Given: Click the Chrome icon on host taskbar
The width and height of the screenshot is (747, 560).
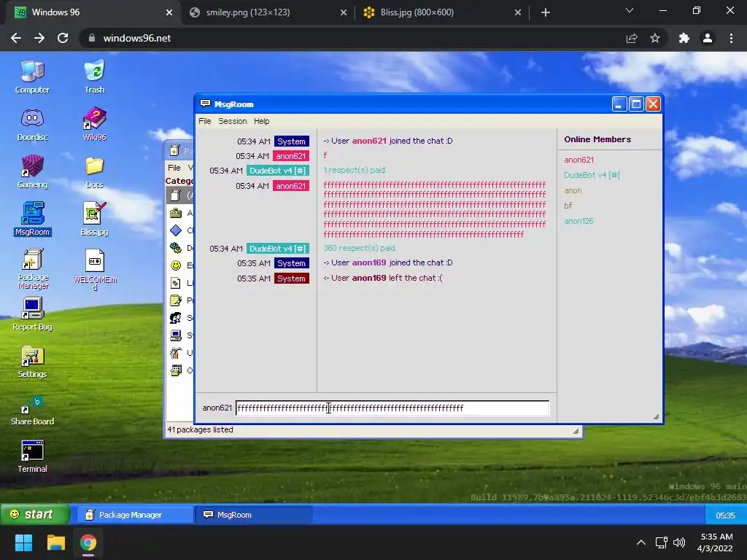Looking at the screenshot, I should (88, 542).
